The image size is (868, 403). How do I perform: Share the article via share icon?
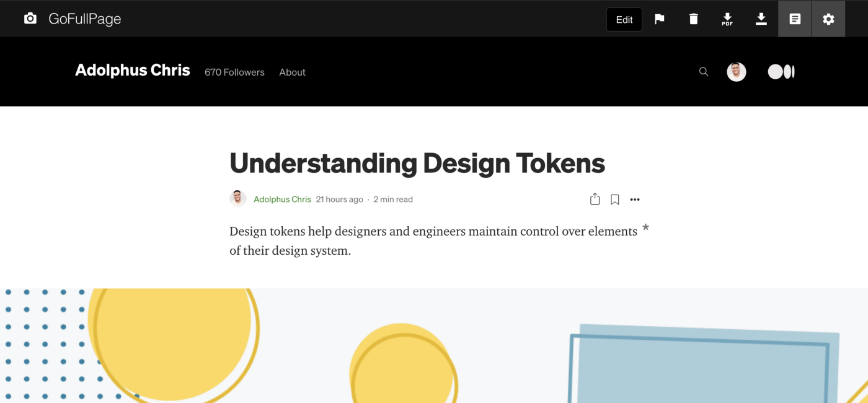coord(595,199)
